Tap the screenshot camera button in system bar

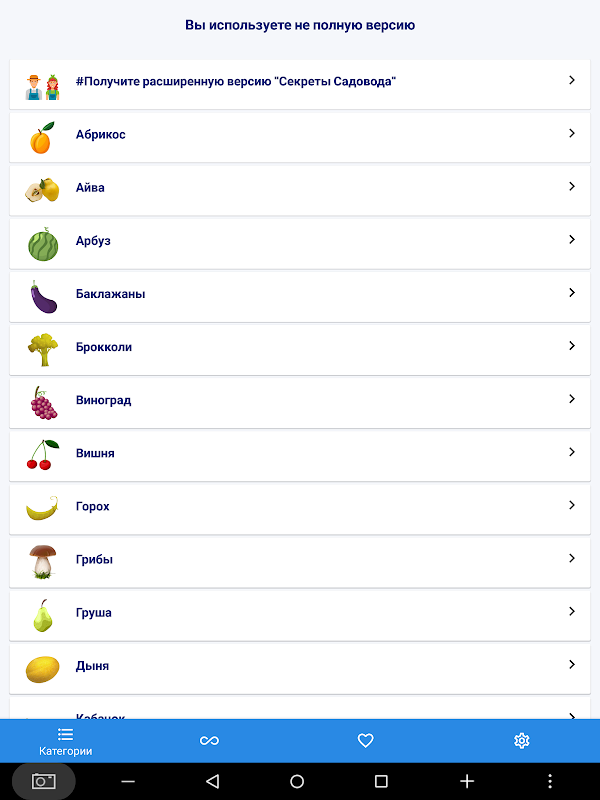(x=44, y=781)
